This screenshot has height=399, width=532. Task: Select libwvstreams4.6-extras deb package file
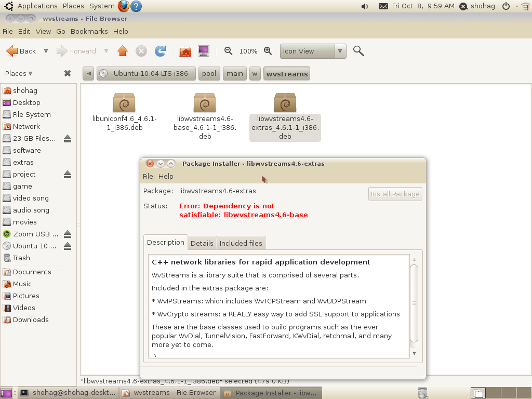pos(285,116)
